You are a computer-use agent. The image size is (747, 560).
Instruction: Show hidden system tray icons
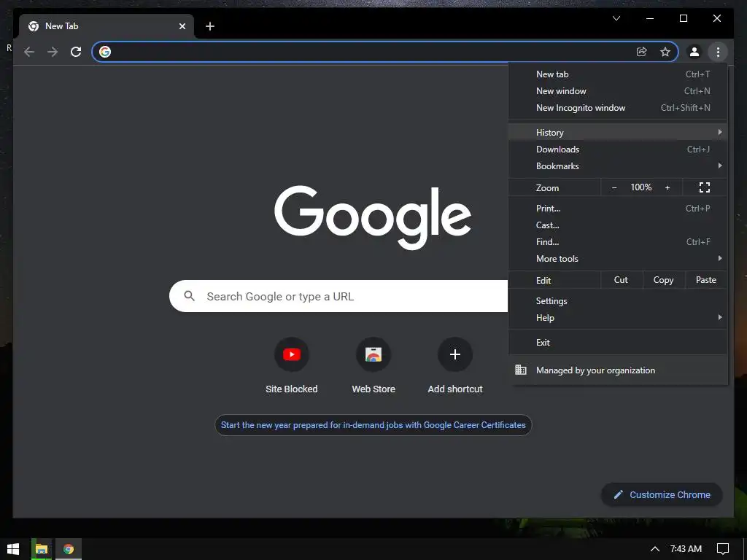[655, 549]
